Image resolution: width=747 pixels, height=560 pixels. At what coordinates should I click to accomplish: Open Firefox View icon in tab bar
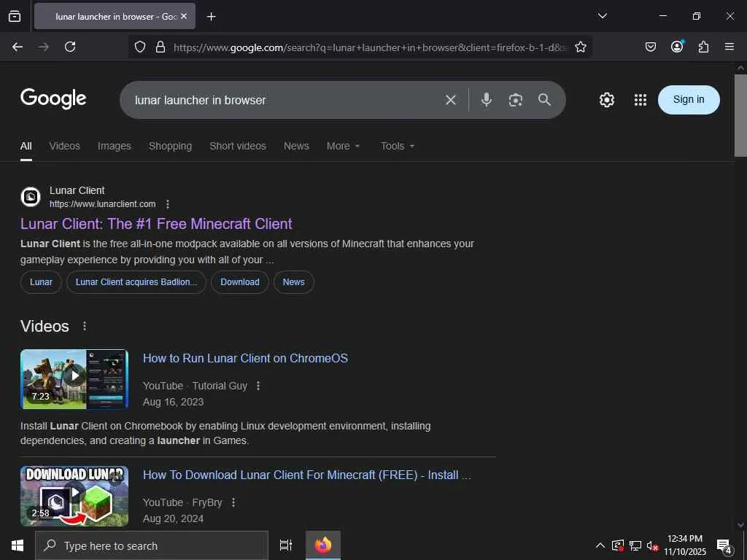[x=15, y=16]
